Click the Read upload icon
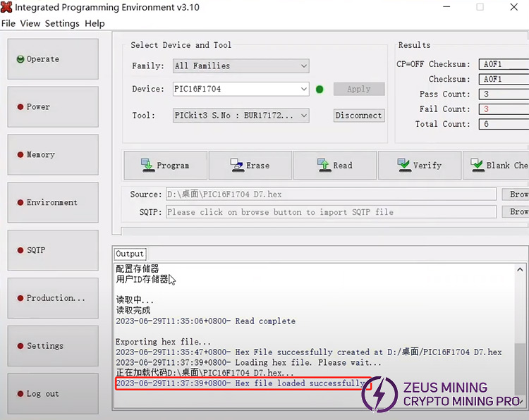529x420 pixels. (324, 165)
